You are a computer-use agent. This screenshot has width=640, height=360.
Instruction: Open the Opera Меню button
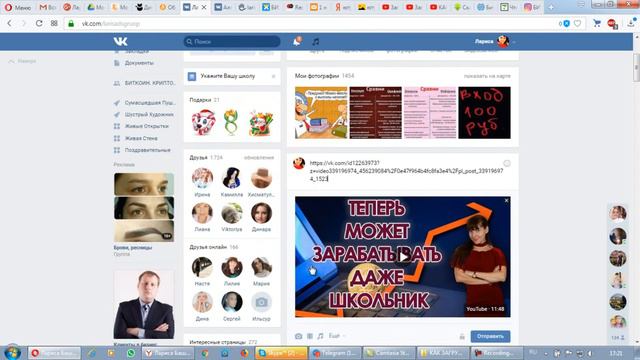18,7
